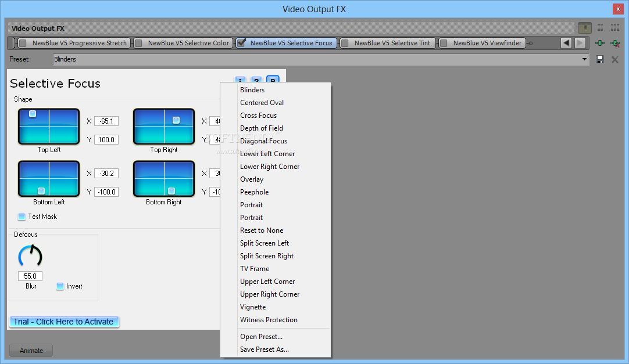
Task: Toggle the Invert checkbox
Action: pos(60,286)
